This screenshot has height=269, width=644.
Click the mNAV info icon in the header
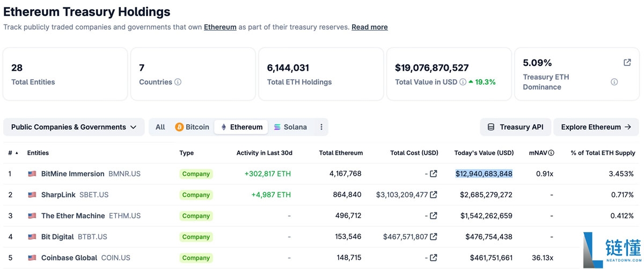coord(551,153)
